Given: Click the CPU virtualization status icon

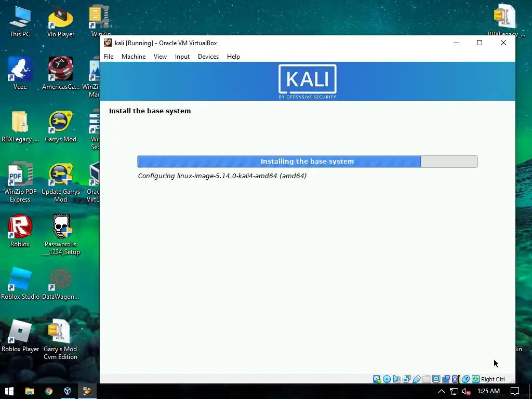Looking at the screenshot, I should [456, 379].
